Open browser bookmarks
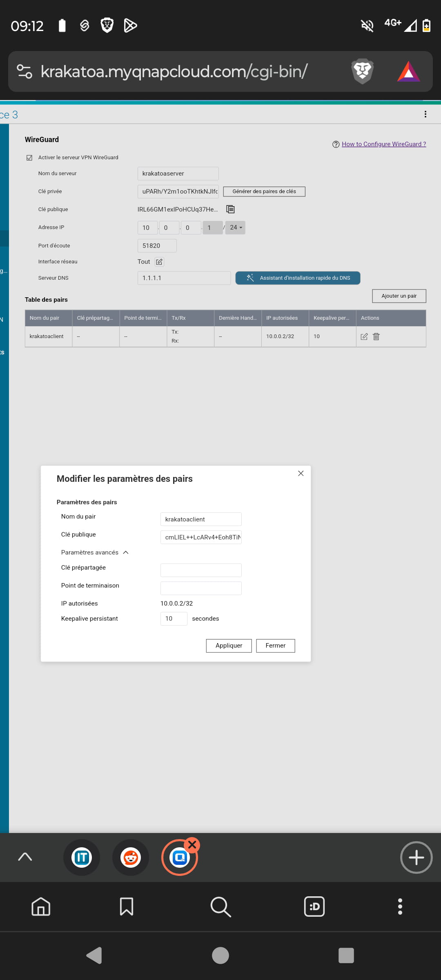This screenshot has height=980, width=441. point(127,906)
